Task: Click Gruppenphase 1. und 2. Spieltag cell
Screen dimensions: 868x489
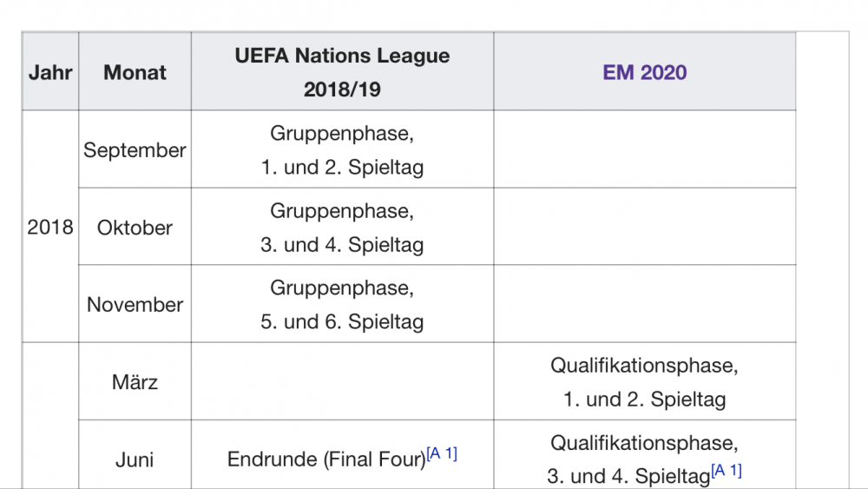Action: click(342, 149)
